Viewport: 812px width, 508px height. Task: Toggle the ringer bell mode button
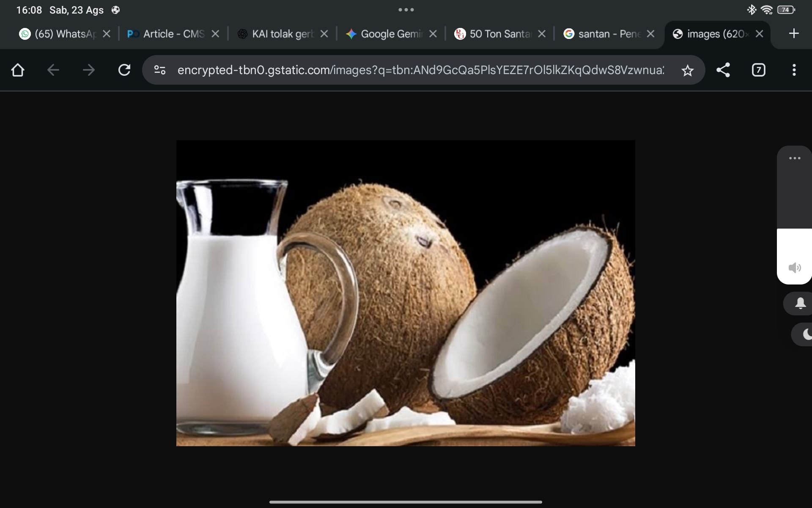(x=800, y=304)
